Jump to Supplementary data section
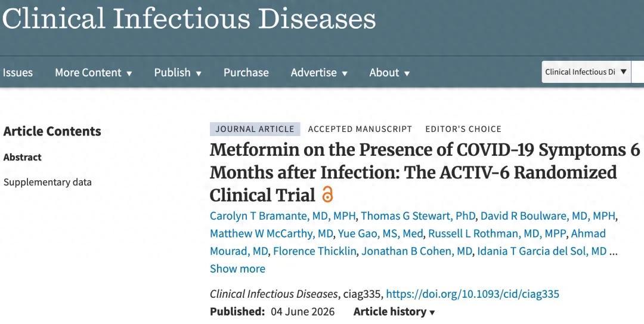Viewport: 644px width, 324px height. pyautogui.click(x=47, y=182)
